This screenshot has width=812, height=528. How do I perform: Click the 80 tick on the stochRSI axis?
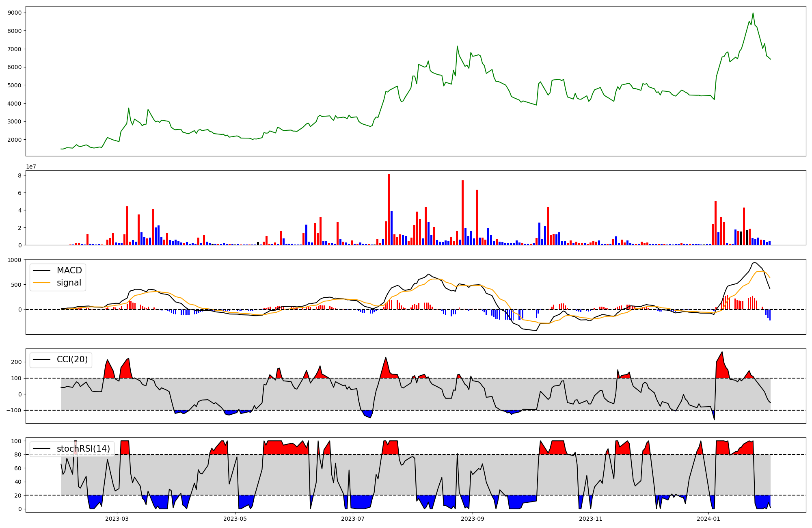pos(17,454)
